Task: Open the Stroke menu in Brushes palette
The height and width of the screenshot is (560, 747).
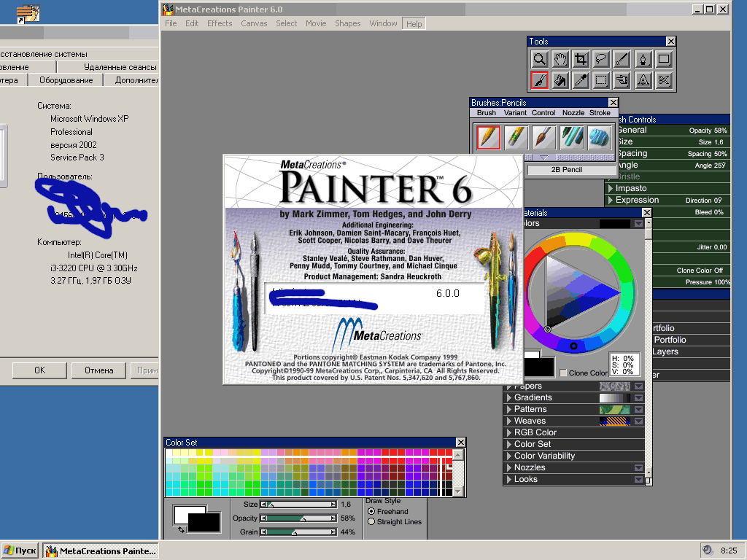Action: click(600, 113)
